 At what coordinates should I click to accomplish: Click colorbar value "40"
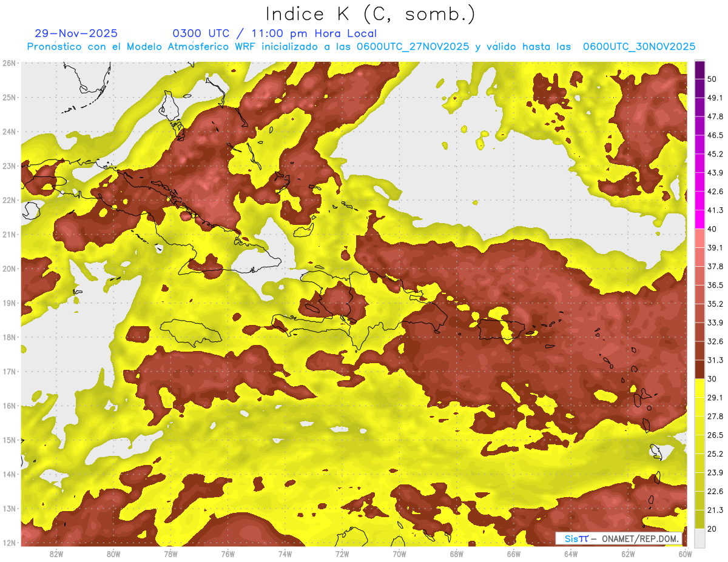pos(712,229)
